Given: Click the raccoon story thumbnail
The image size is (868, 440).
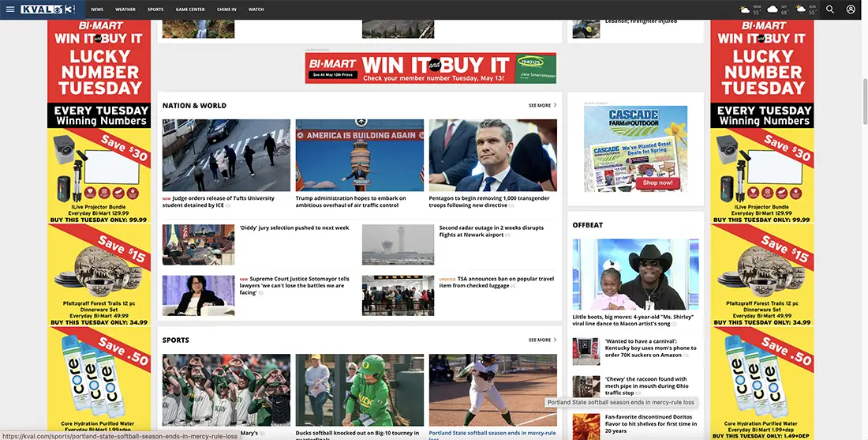Looking at the screenshot, I should [586, 386].
